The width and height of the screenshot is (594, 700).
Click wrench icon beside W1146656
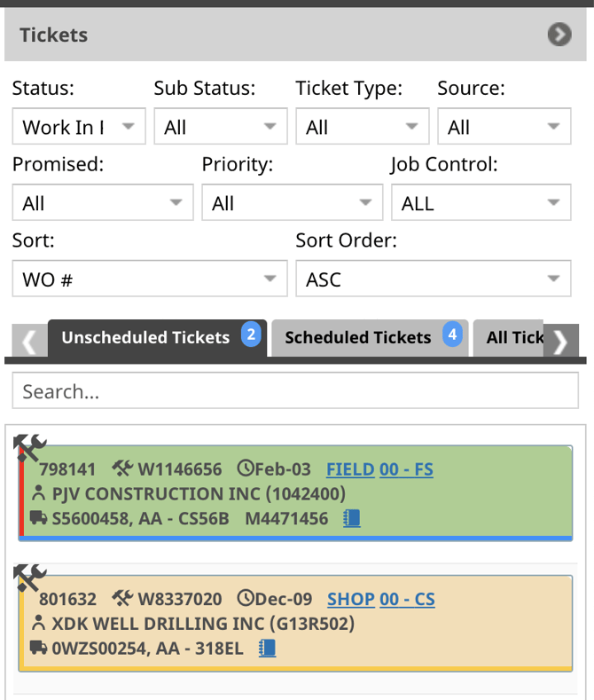click(122, 468)
